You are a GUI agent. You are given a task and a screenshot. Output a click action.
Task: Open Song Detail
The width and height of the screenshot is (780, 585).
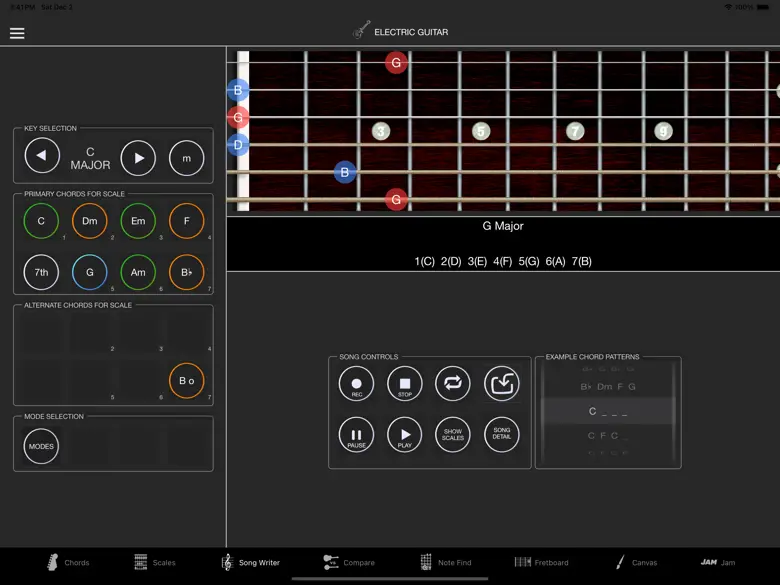point(502,435)
